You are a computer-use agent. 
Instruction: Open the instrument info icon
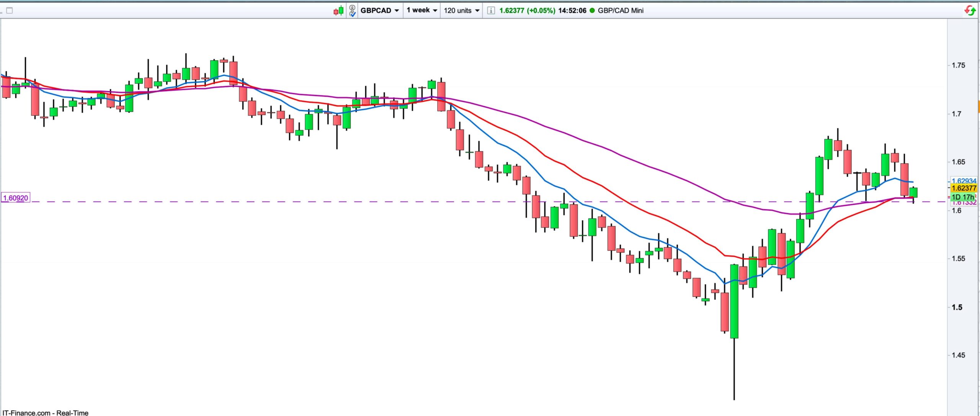tap(491, 11)
